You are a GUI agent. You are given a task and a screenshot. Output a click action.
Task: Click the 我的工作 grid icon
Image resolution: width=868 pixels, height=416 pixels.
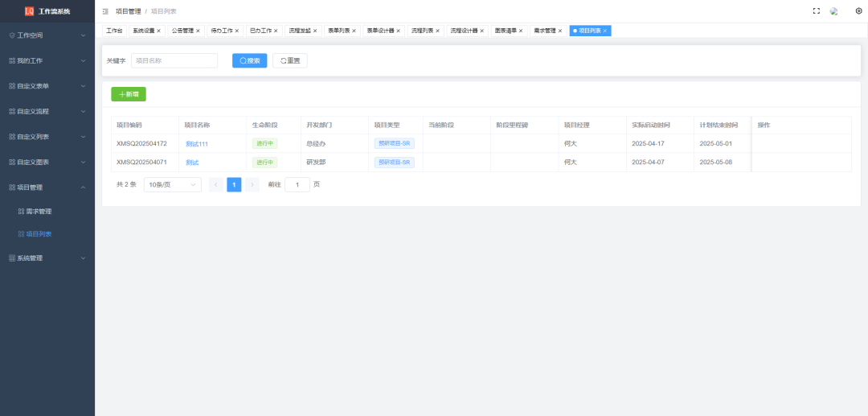[12, 61]
